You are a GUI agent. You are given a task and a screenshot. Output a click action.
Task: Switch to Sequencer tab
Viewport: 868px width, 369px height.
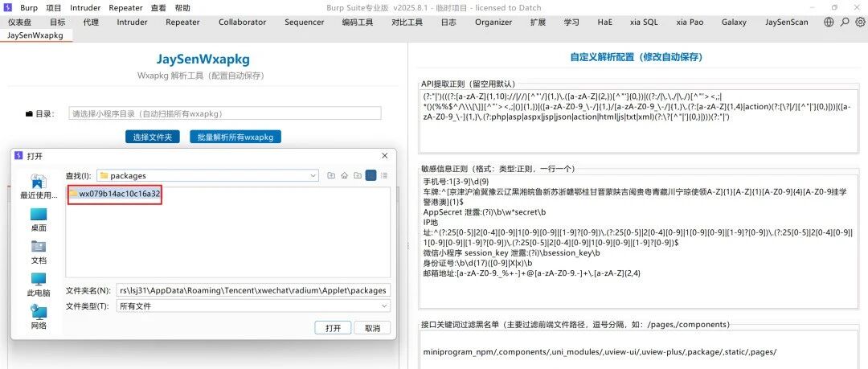point(305,23)
